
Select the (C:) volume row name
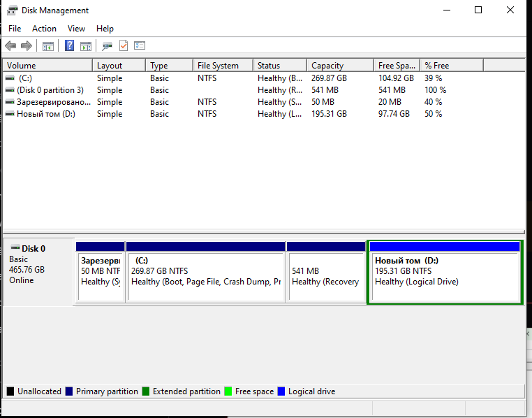tap(25, 78)
